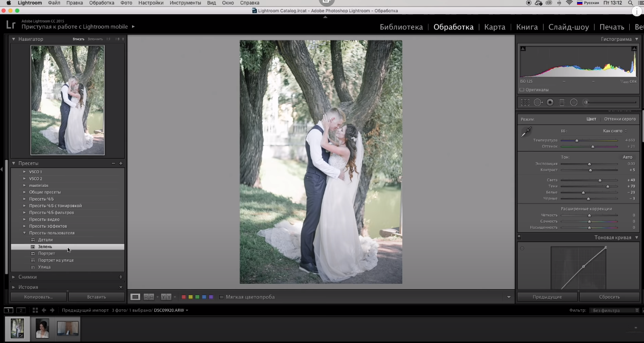Viewport: 644px width, 343px height.
Task: Expand the Снимки panel
Action: click(x=14, y=277)
